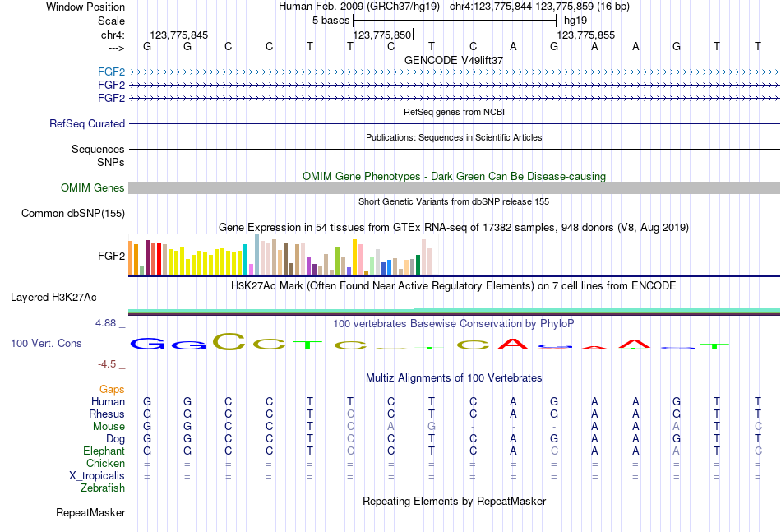Open the Common dbSNP(155) track label
This screenshot has height=532, width=781.
click(x=73, y=213)
